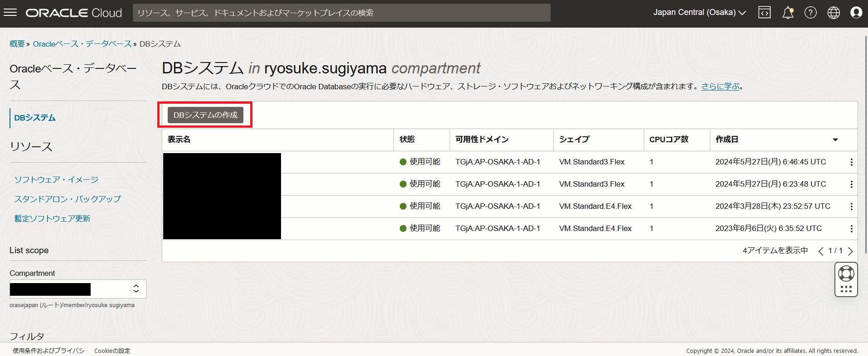
Task: Go to Oracle Cloud home logo
Action: (x=74, y=13)
